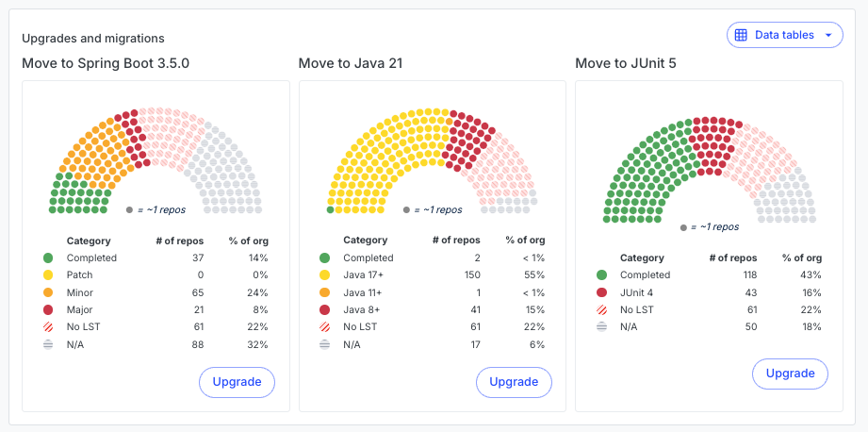Screen dimensions: 868x432
Task: Click Upgrade under Move to Java 21
Action: [514, 382]
